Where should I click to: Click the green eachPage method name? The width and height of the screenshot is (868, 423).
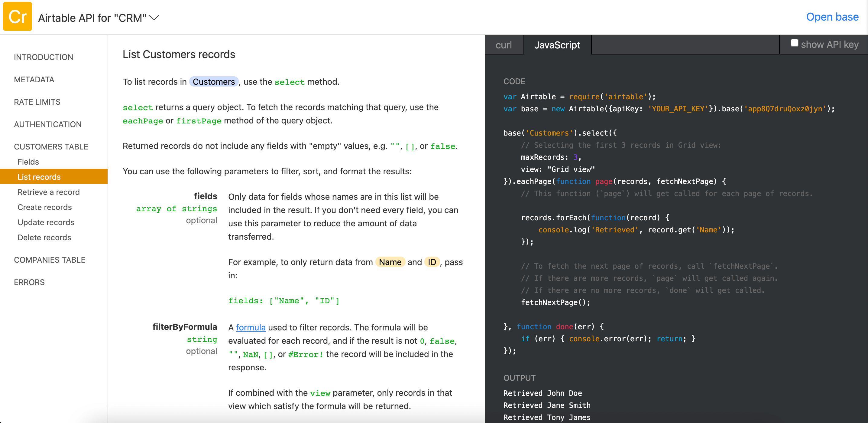point(143,121)
